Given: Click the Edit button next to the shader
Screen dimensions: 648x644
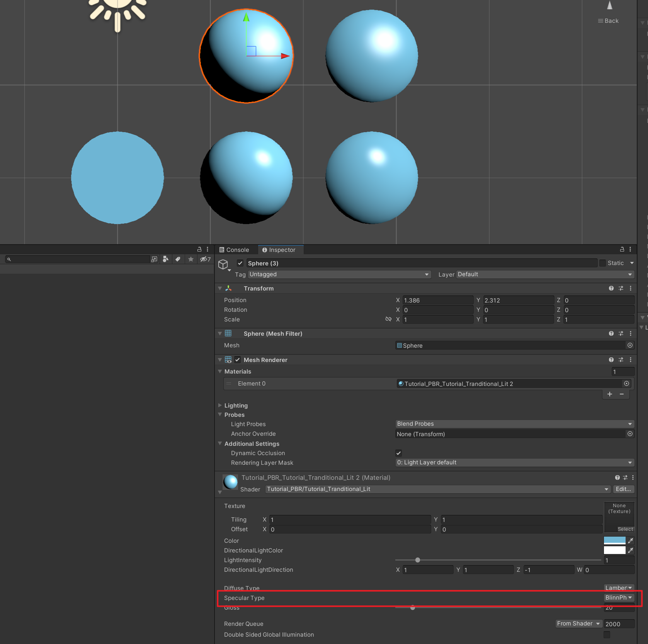Looking at the screenshot, I should 623,489.
